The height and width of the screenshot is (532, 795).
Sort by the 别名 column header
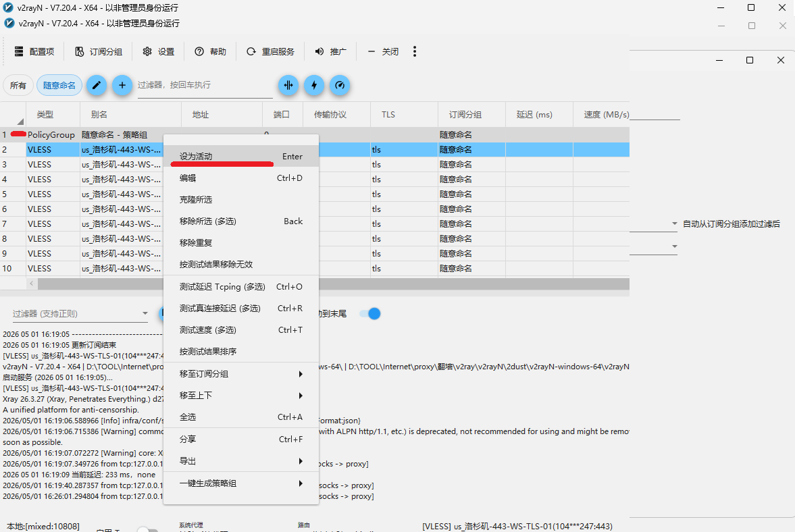tap(131, 115)
